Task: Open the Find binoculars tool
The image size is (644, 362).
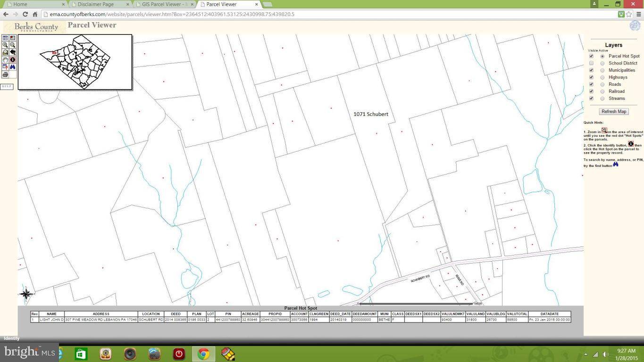Action: 13,67
